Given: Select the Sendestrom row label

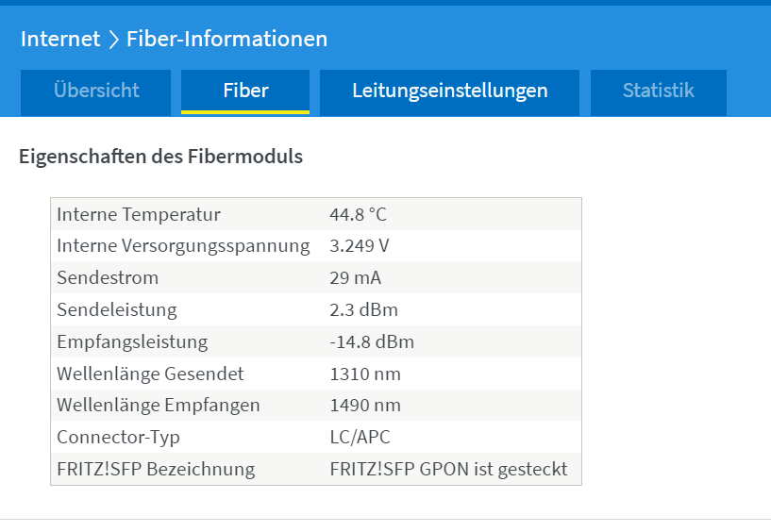Looking at the screenshot, I should click(x=108, y=278).
